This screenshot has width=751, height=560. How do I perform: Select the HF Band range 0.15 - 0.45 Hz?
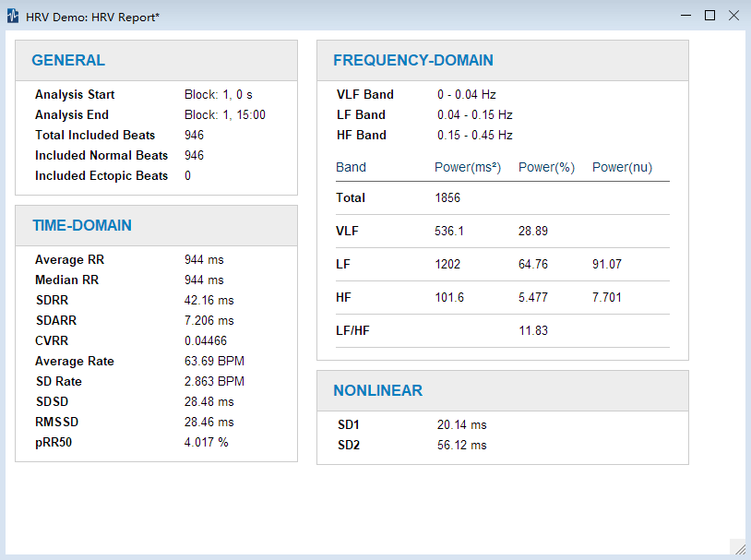tap(474, 136)
